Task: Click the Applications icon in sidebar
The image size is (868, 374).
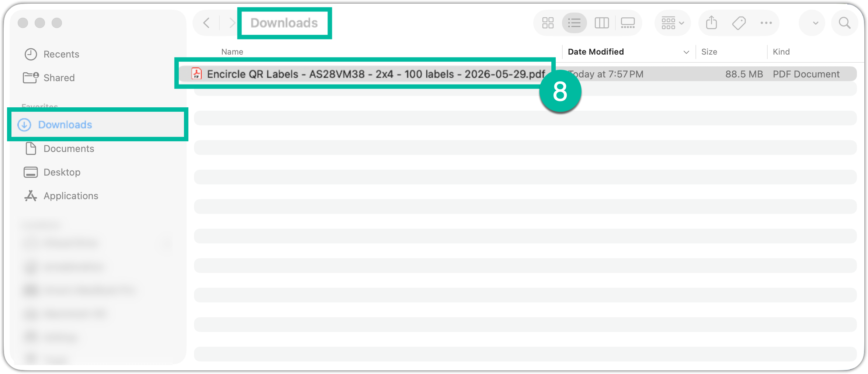Action: (31, 196)
